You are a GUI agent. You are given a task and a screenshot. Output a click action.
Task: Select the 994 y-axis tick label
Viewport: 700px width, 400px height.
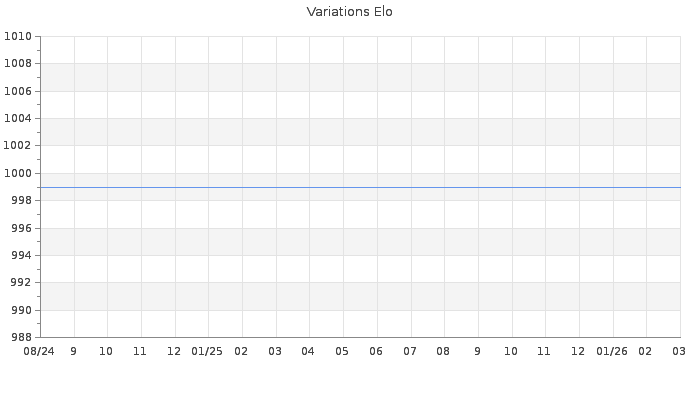21,256
